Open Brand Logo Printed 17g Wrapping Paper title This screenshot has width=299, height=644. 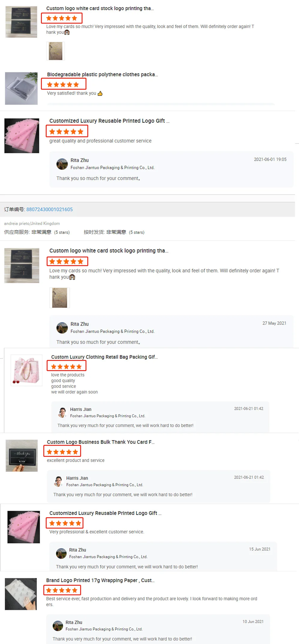click(100, 580)
